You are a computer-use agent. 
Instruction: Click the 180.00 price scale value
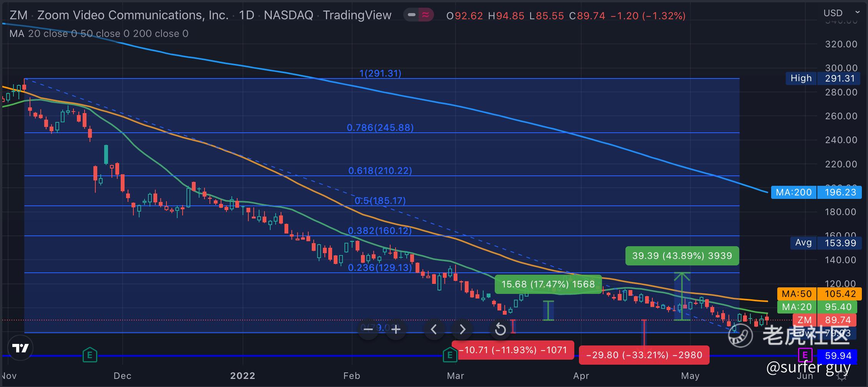tap(841, 212)
